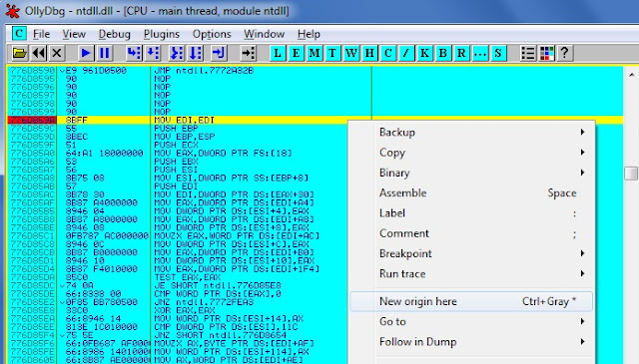Open the File menu

[42, 34]
